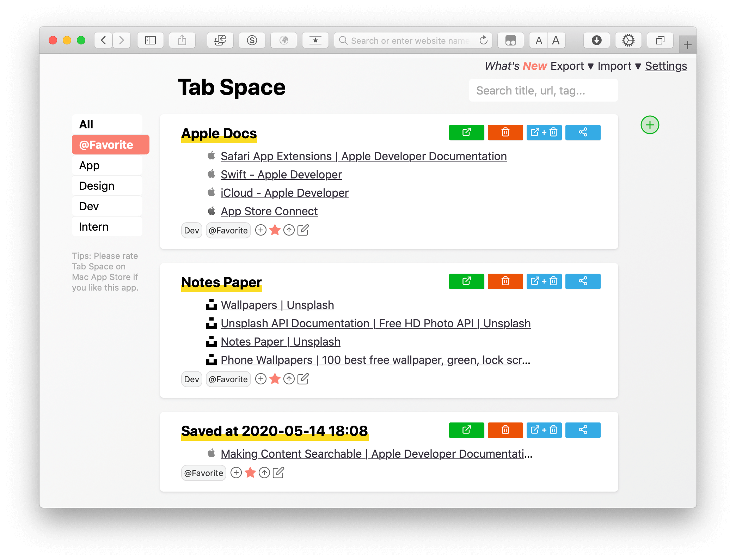This screenshot has height=560, width=736.
Task: Open Phone Wallpapers link
Action: click(375, 360)
